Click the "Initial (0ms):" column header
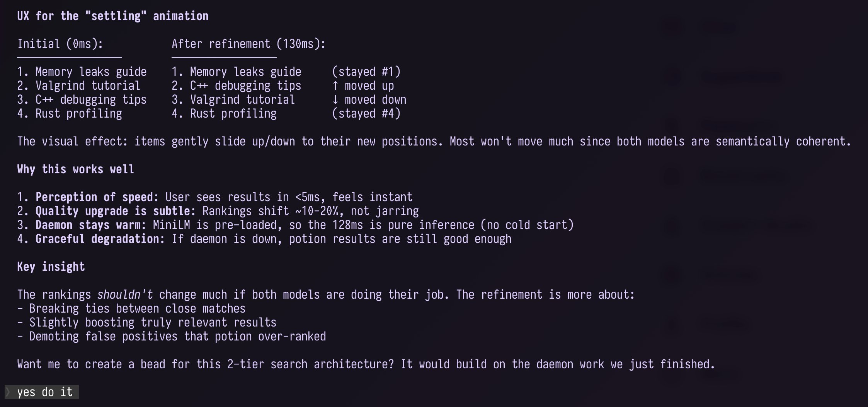This screenshot has height=407, width=868. [60, 44]
